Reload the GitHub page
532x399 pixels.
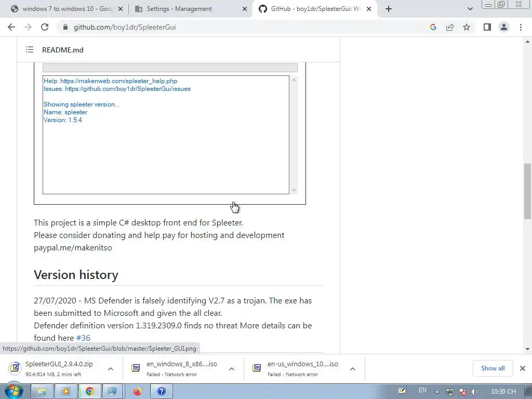pos(45,27)
